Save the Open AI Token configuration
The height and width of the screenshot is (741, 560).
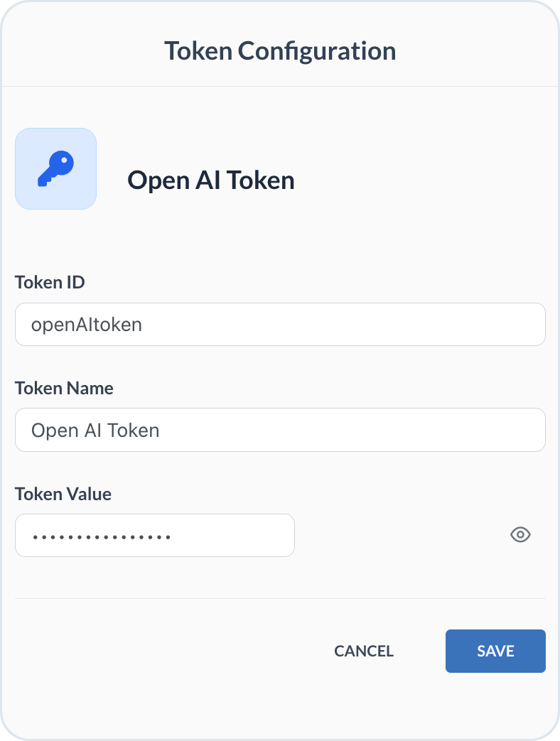tap(495, 651)
